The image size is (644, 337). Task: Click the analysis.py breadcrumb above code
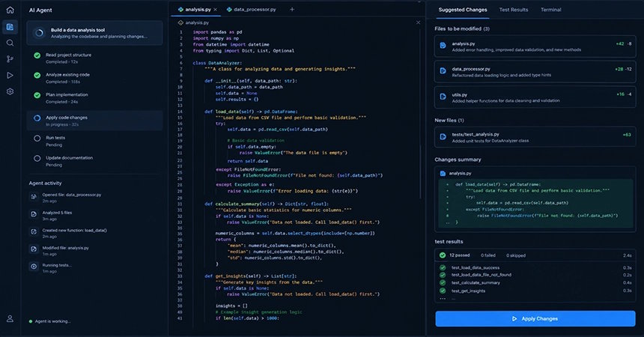194,22
